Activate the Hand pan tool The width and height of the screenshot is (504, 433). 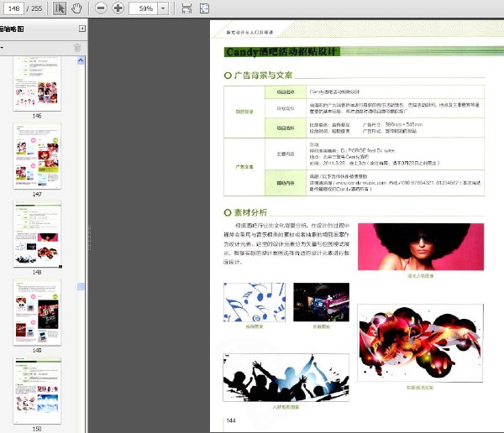click(x=76, y=8)
